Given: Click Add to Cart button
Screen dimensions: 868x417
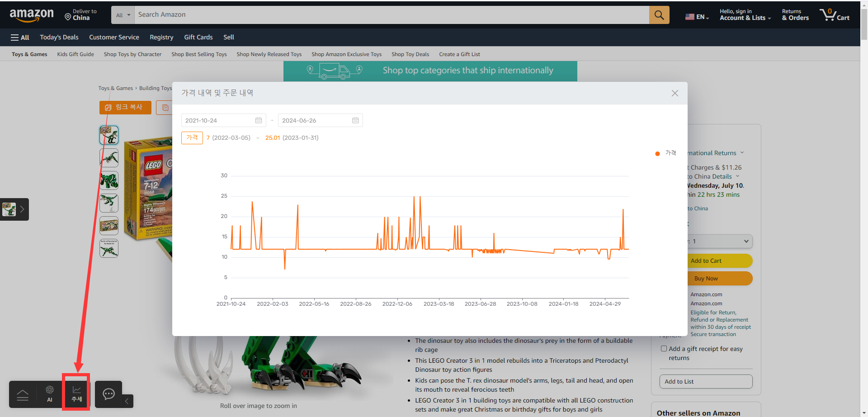Looking at the screenshot, I should (x=720, y=261).
